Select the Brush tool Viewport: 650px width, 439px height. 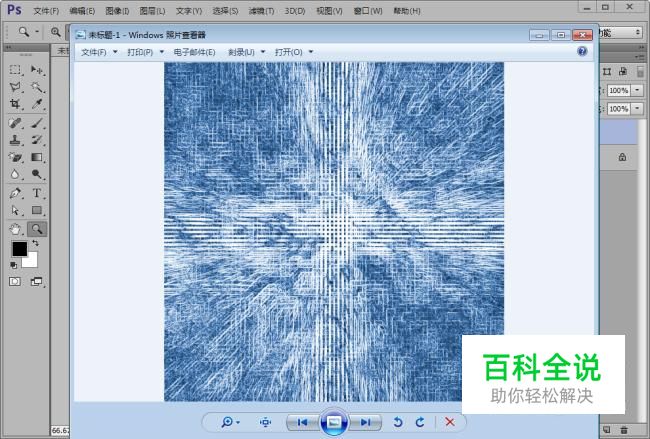tap(37, 123)
